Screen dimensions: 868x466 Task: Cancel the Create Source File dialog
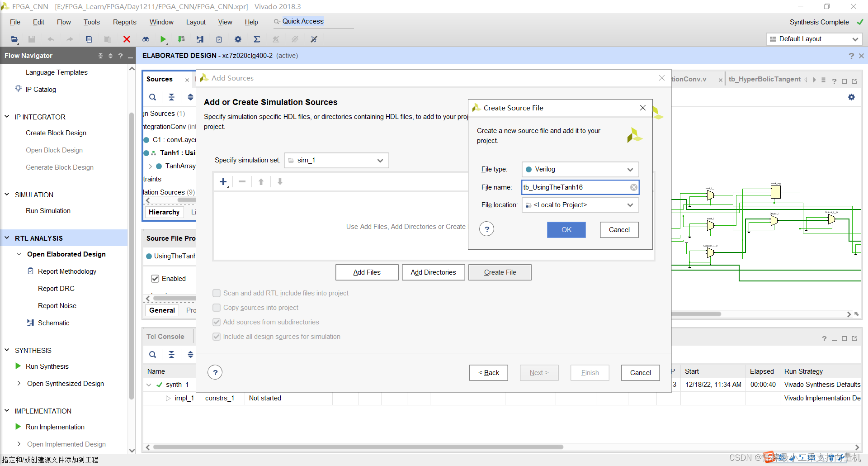point(619,230)
